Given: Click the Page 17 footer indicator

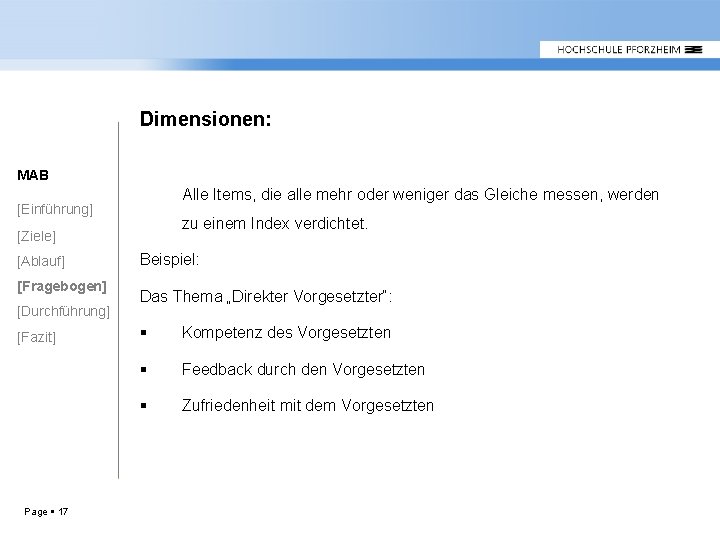Looking at the screenshot, I should [46, 512].
